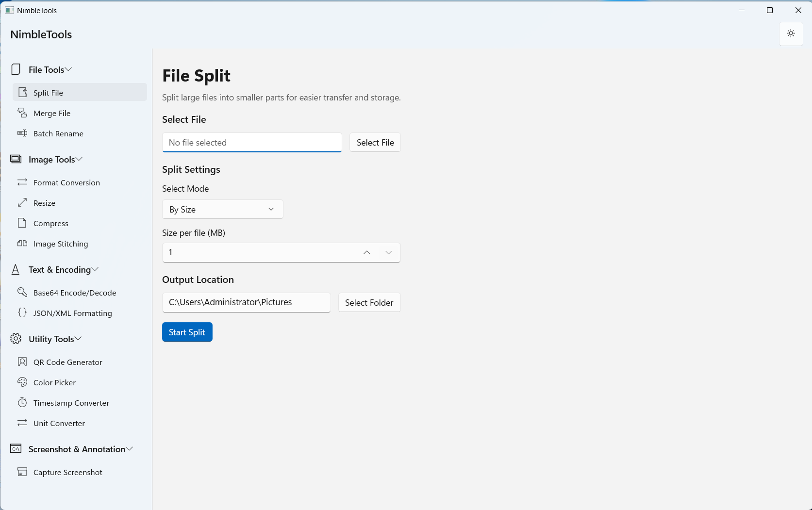Select the Color Picker utility
The image size is (812, 510).
[x=54, y=382]
